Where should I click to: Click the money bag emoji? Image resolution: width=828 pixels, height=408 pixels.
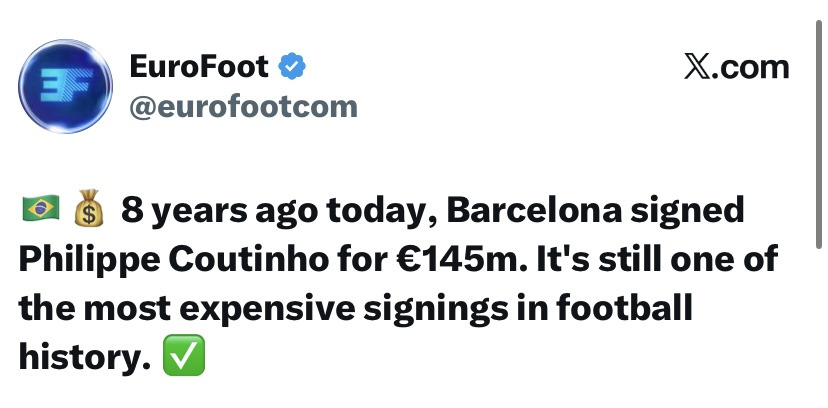(x=89, y=211)
